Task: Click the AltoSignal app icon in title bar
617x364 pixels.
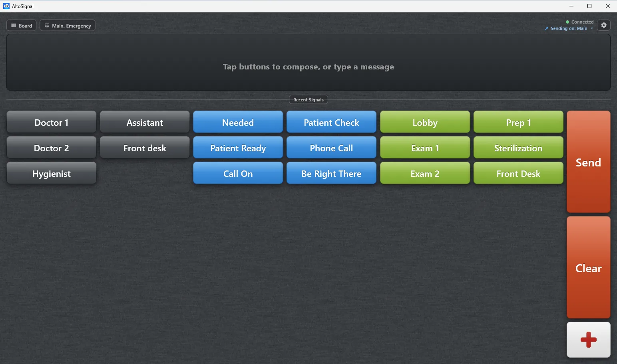Action: [6, 6]
